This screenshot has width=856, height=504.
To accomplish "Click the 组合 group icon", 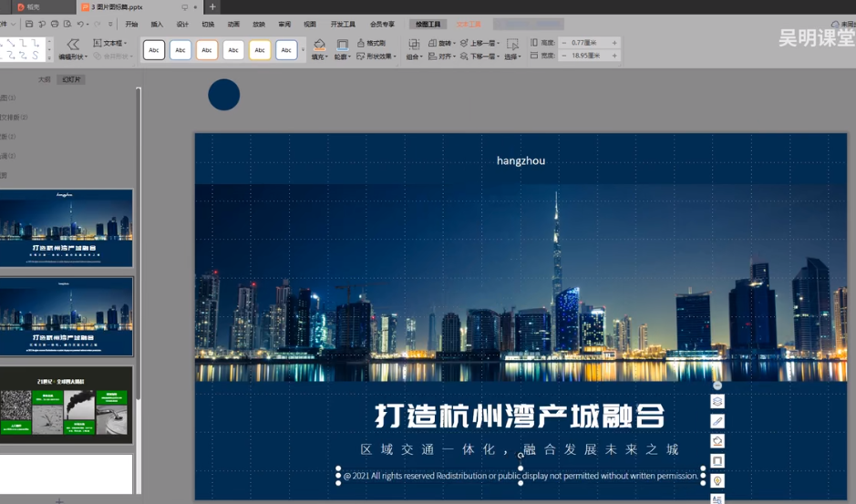I will pyautogui.click(x=414, y=44).
